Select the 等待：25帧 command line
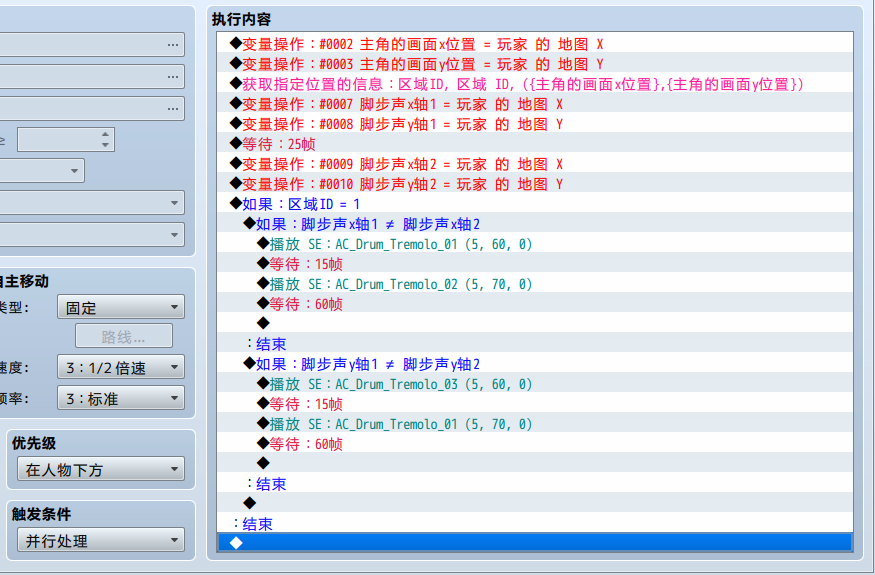Screen dimensions: 875x575 535,144
